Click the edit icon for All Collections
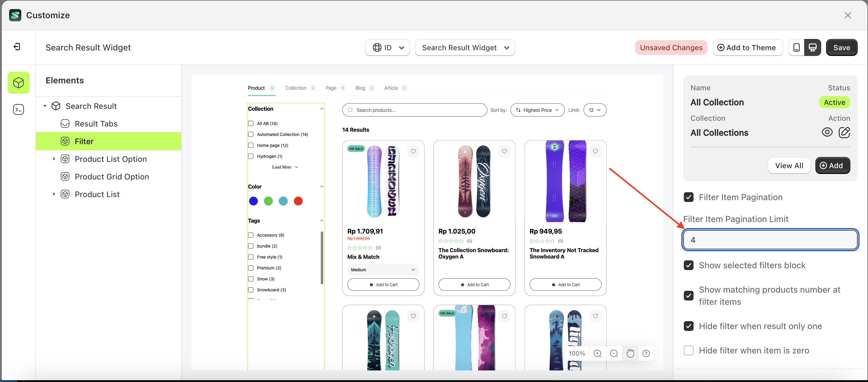 [844, 132]
